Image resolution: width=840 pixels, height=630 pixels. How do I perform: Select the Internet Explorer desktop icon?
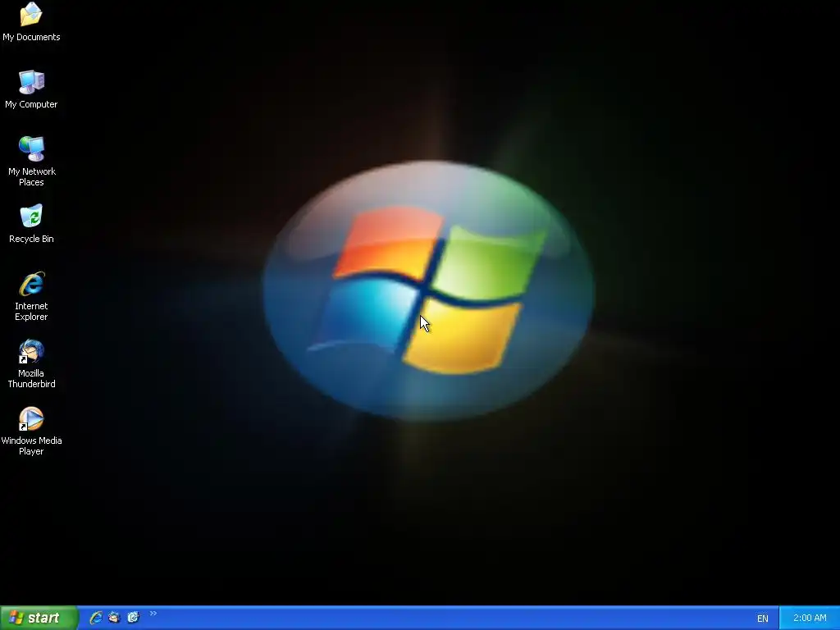31,296
